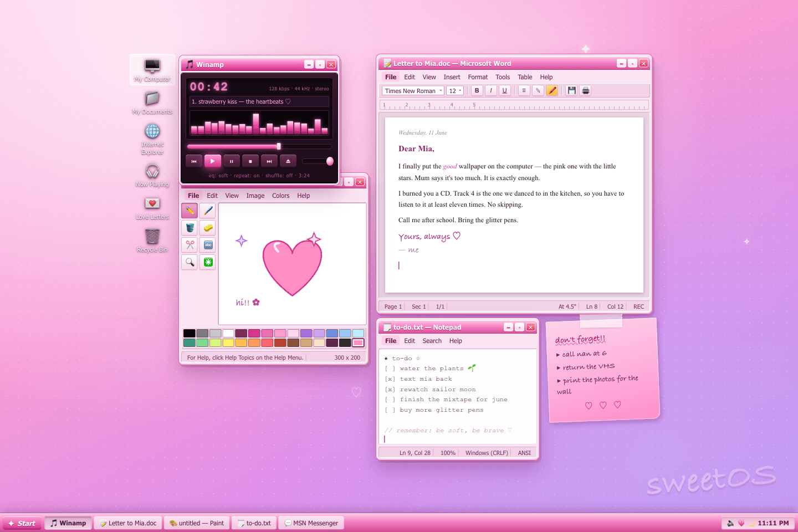
Task: Select the Brush tool in Paint
Action: (x=208, y=211)
